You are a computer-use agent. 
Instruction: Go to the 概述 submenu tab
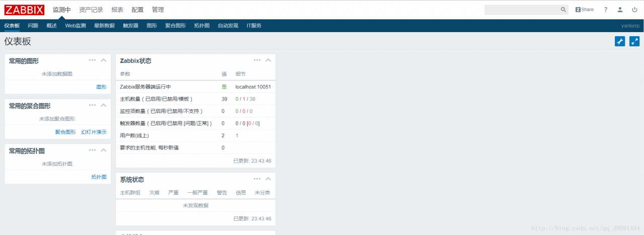point(52,26)
